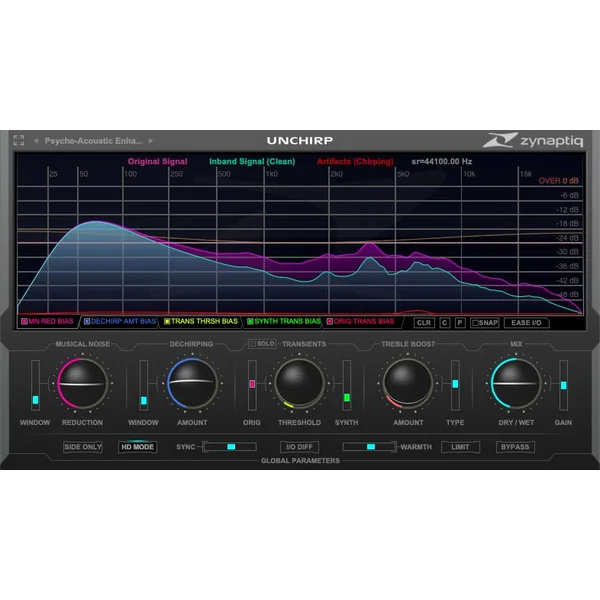Enable the SNAP checkbox
The width and height of the screenshot is (600, 600).
[475, 323]
